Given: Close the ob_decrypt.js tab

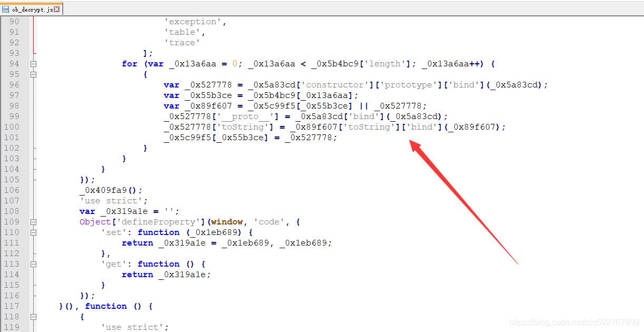Looking at the screenshot, I should click(x=56, y=8).
